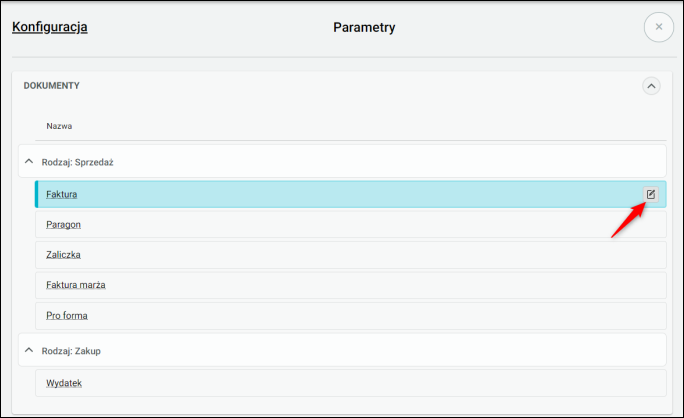Go back via the Konfiguracja link

coord(50,27)
